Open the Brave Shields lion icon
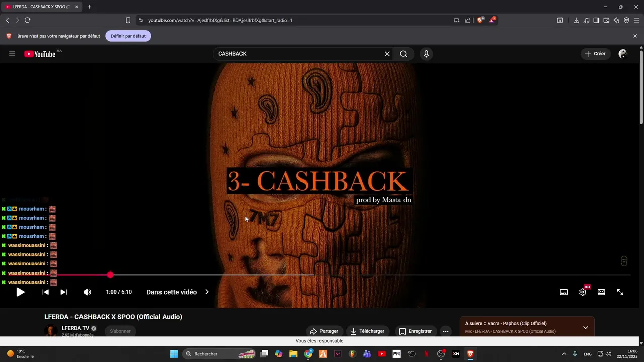Screen dimensions: 644x362 (480, 20)
